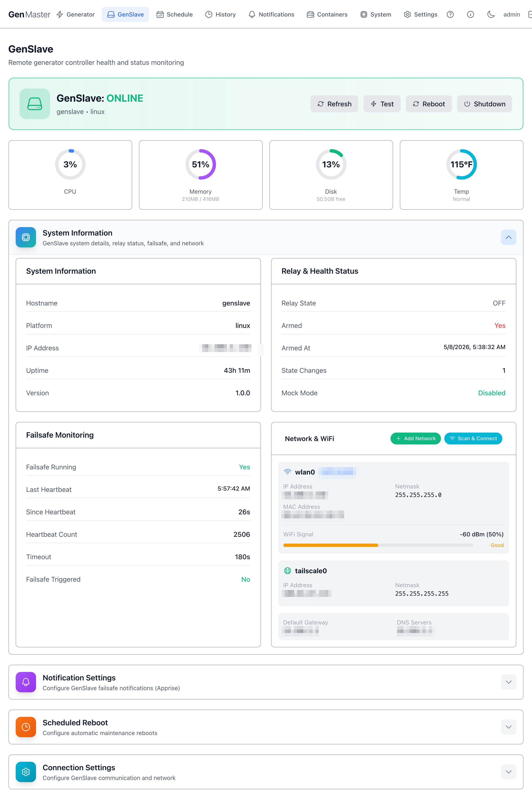
Task: Click the tailscale0 Netmask 255.255.255.255
Action: click(422, 593)
